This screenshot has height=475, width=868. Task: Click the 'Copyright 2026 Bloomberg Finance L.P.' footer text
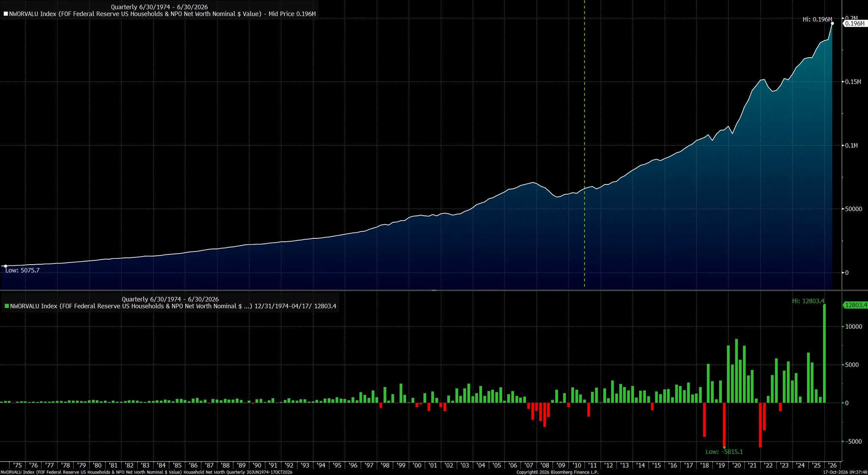pos(557,472)
